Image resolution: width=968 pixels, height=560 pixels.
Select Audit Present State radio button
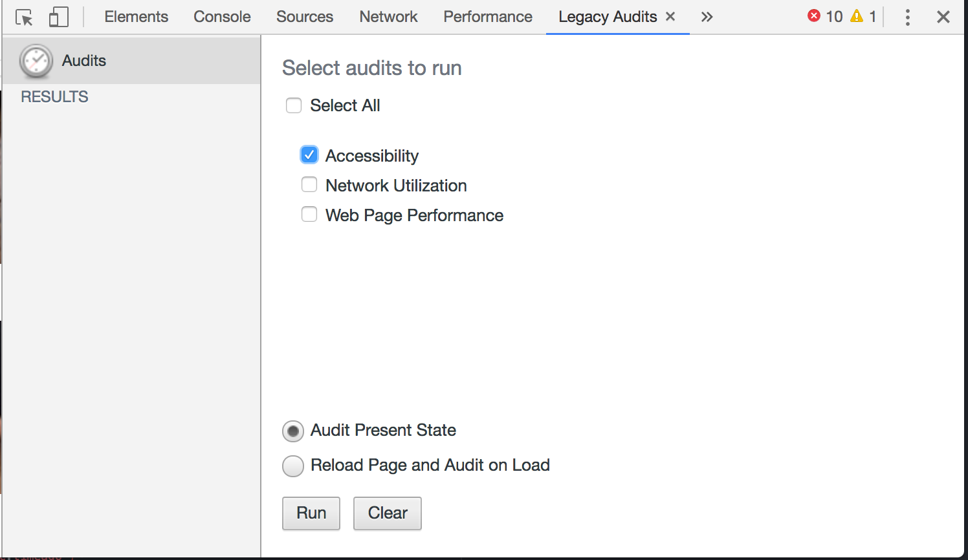[293, 431]
